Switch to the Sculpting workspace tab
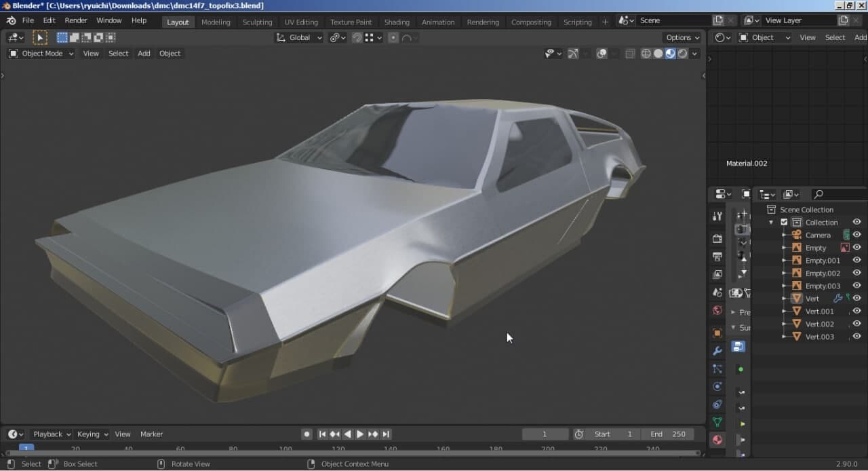 coord(257,22)
